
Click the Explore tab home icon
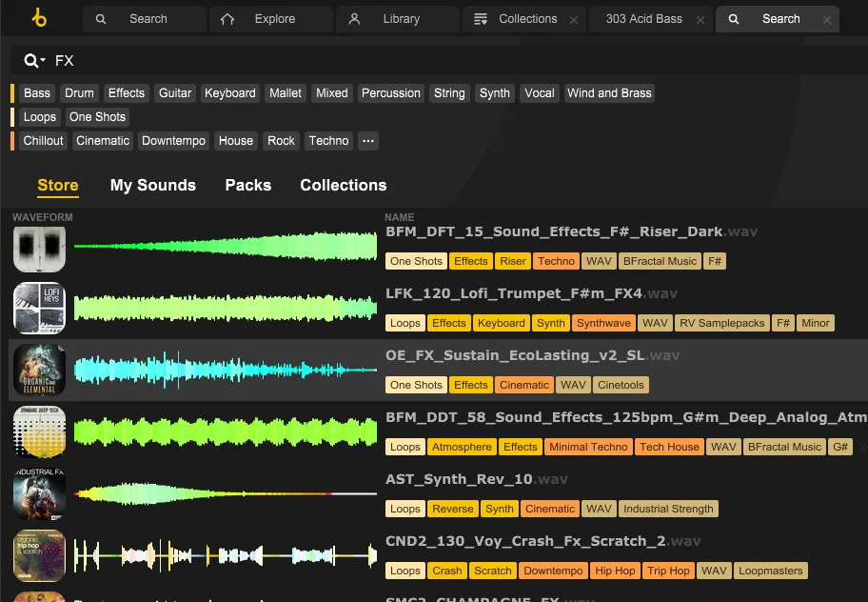[x=227, y=19]
